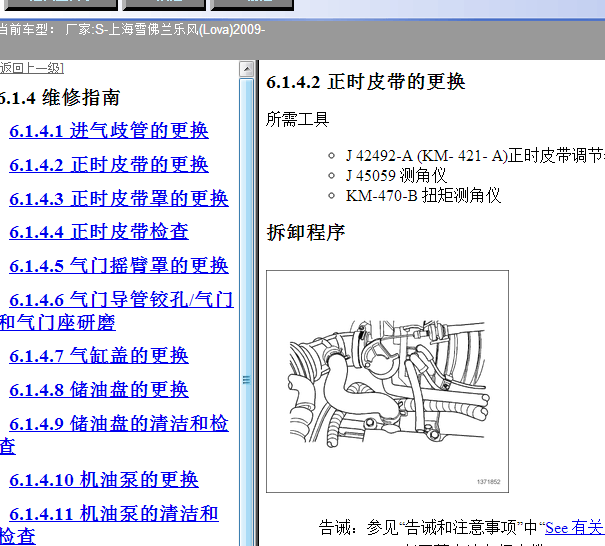Open 6.1.4.9 储油盘的清洁和检查
This screenshot has width=605, height=546.
tap(119, 424)
